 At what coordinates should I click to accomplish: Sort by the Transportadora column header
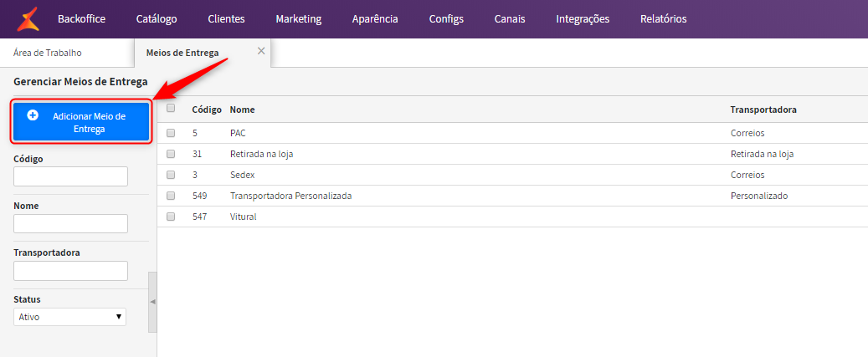[x=763, y=110]
